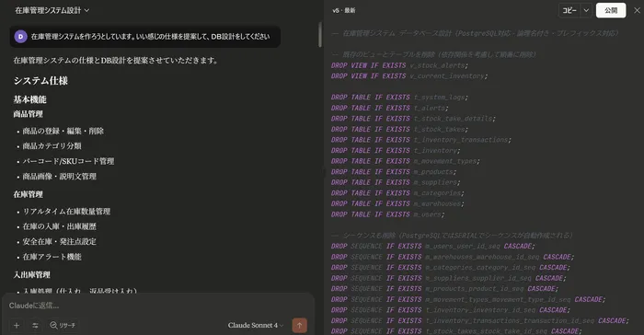This screenshot has width=644, height=335.
Task: Click the コピー copy button
Action: tap(569, 10)
